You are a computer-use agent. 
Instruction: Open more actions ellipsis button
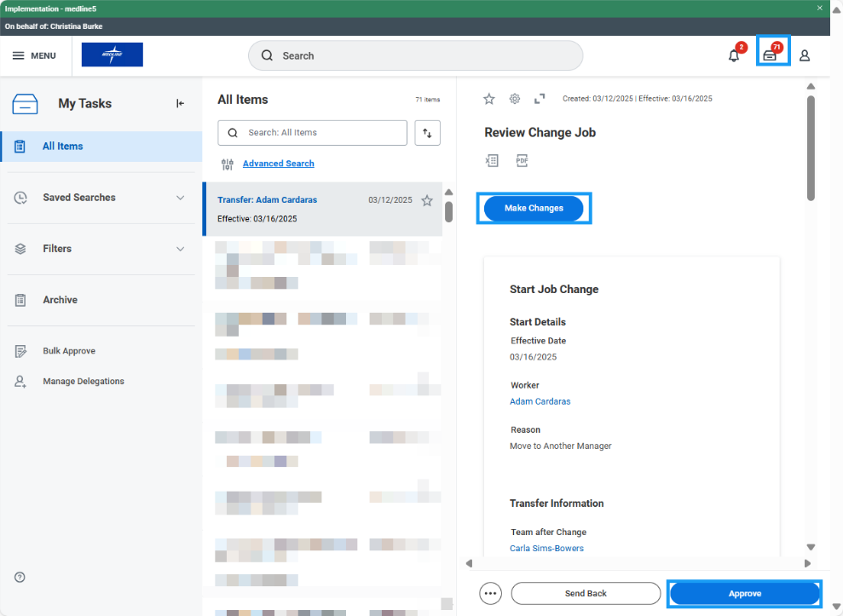point(490,593)
